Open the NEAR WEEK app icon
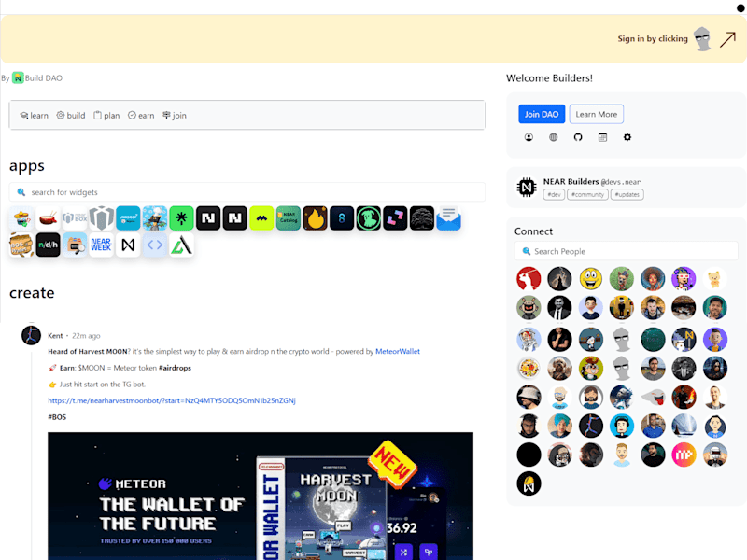 point(101,245)
